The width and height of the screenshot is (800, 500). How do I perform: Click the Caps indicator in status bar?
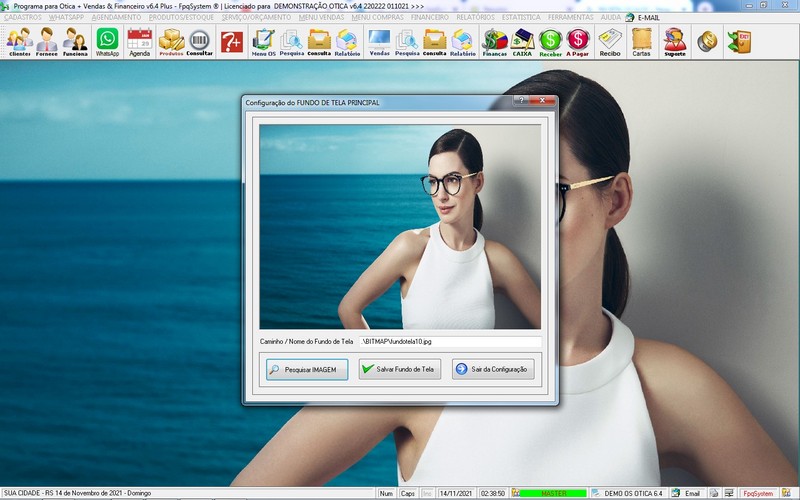408,493
